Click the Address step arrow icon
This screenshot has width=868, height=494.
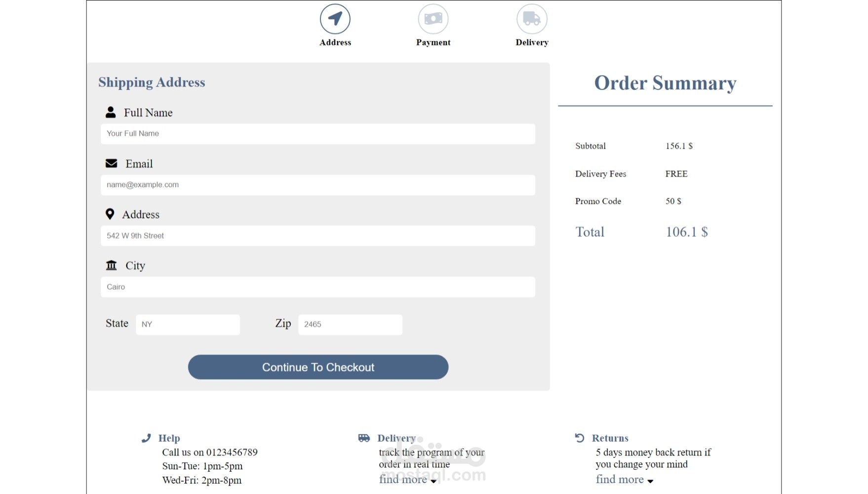pos(335,19)
